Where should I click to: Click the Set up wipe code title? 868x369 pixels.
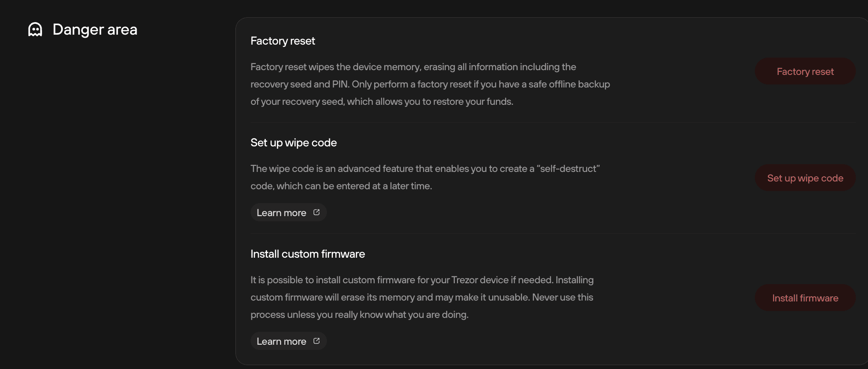point(294,142)
